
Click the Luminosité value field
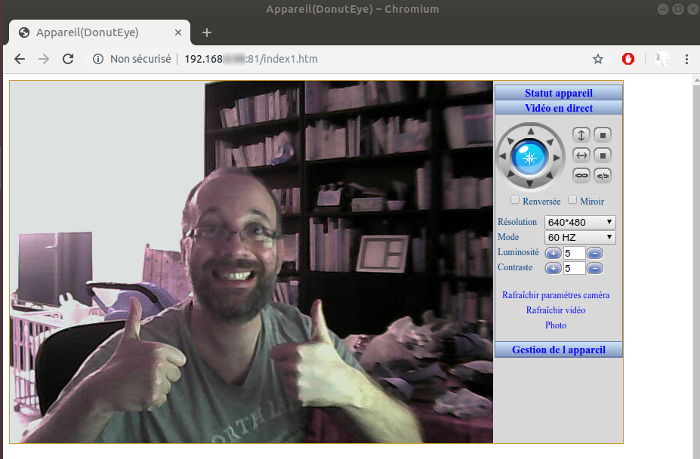(574, 253)
